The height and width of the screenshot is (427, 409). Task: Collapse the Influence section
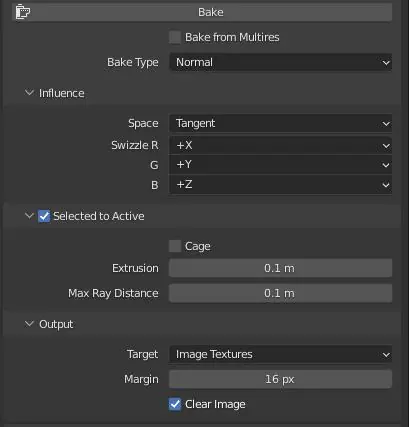(29, 93)
